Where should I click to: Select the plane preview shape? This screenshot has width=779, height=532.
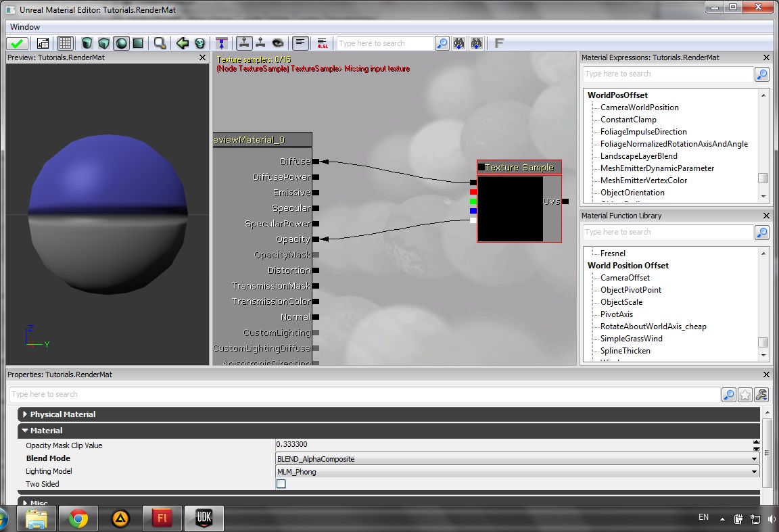tap(138, 43)
